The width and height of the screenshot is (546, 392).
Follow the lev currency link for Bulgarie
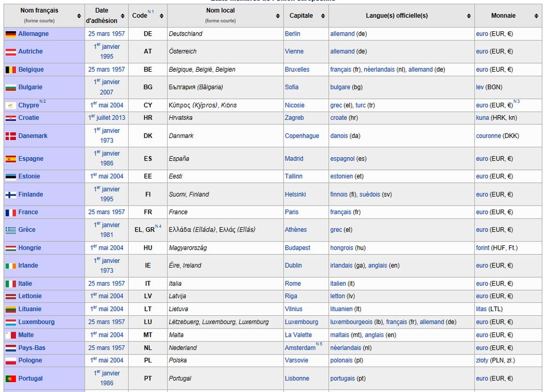point(480,87)
